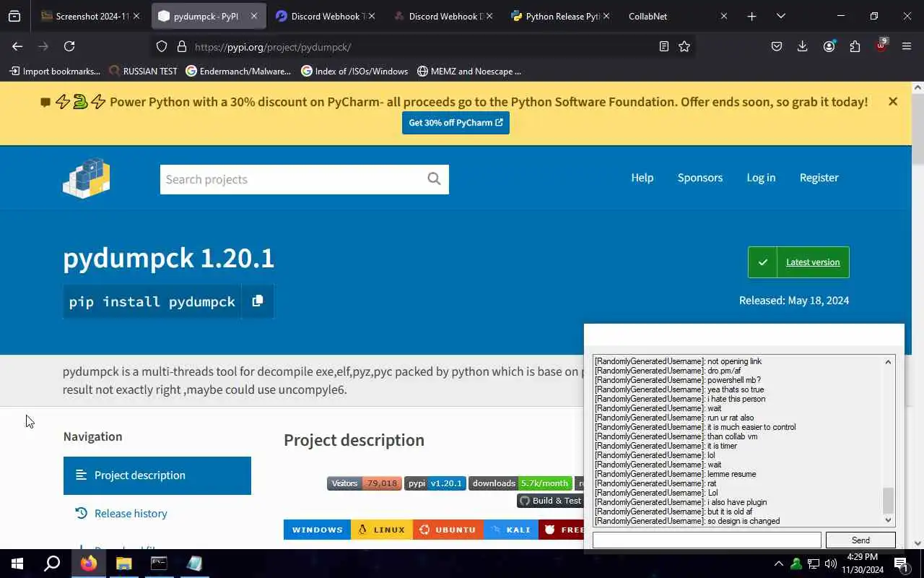Click Get 30% off PyCharm button

point(456,122)
